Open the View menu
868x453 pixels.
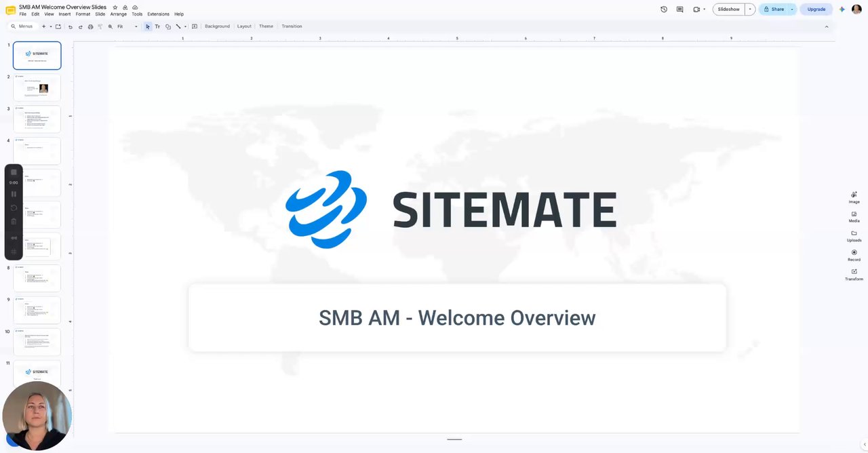49,14
